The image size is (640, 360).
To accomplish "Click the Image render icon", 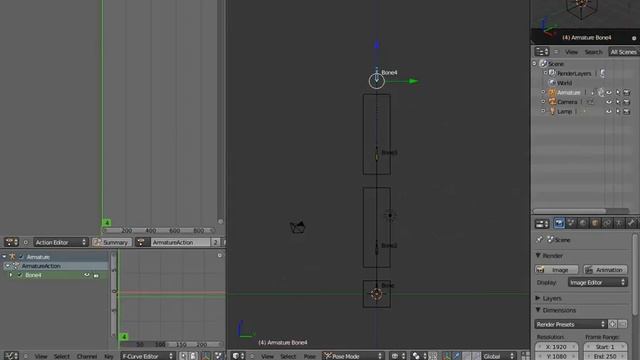I will 541,270.
